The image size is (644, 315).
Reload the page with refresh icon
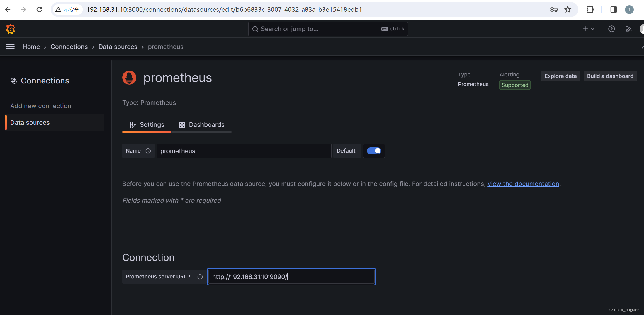(x=39, y=10)
